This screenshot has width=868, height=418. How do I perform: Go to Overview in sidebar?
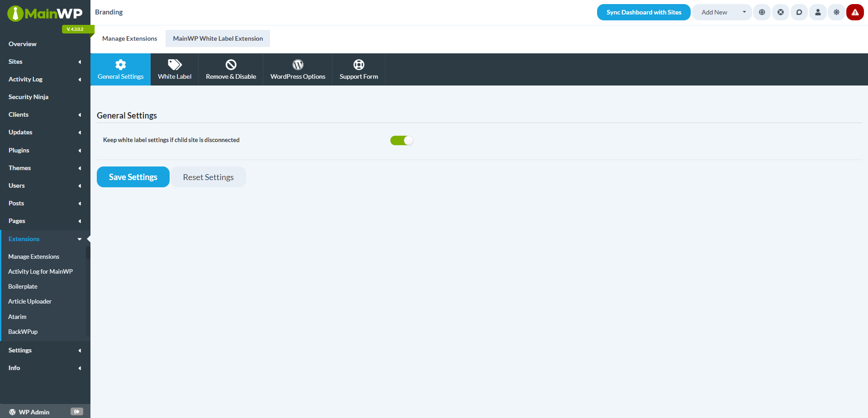[x=23, y=44]
